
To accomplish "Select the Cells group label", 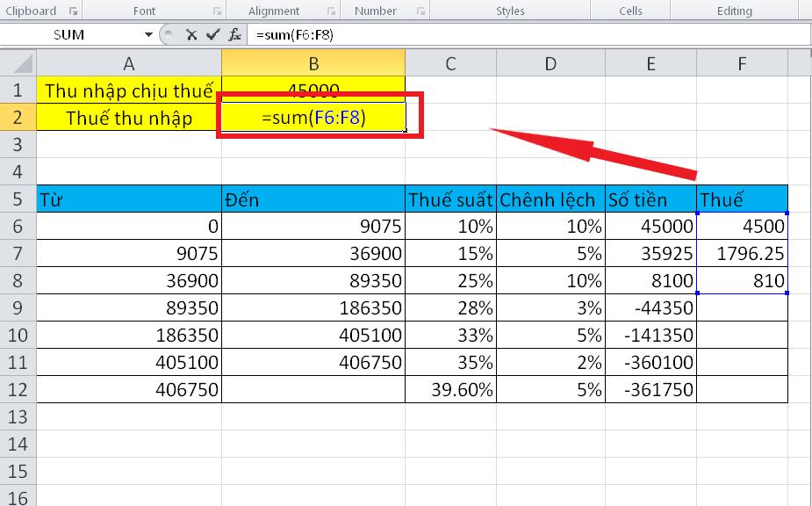I will tap(629, 11).
